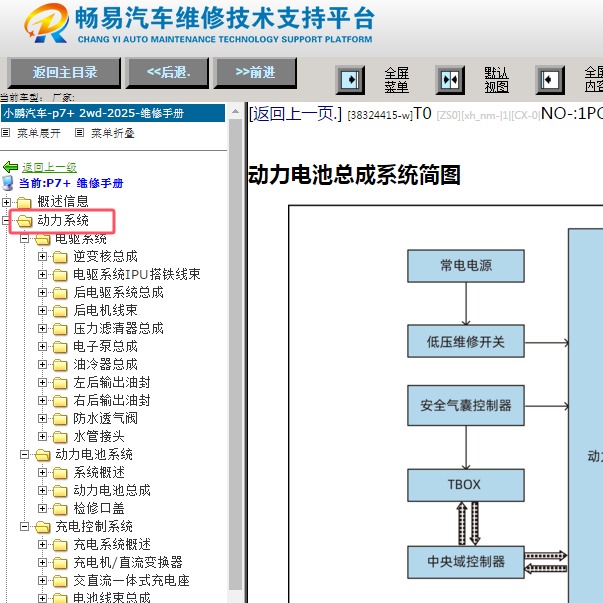Collapse the 动力电池系统 tree node
The image size is (603, 603).
25,455
